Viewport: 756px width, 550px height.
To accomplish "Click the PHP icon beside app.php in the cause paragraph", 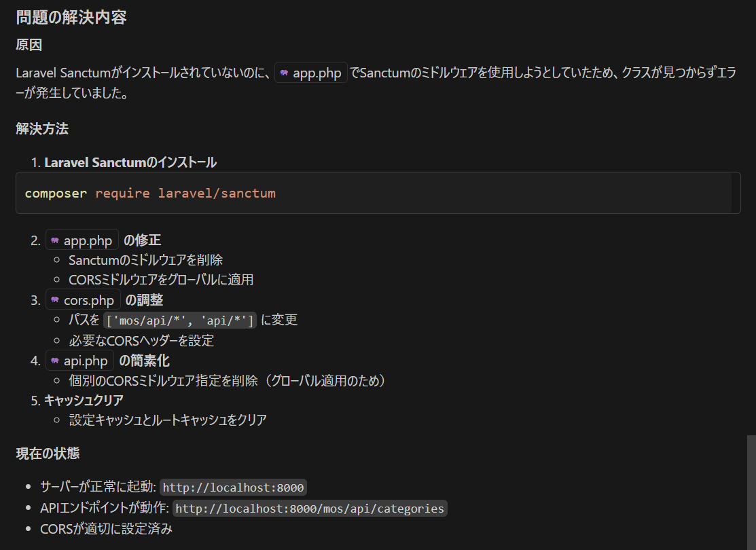I will coord(284,73).
